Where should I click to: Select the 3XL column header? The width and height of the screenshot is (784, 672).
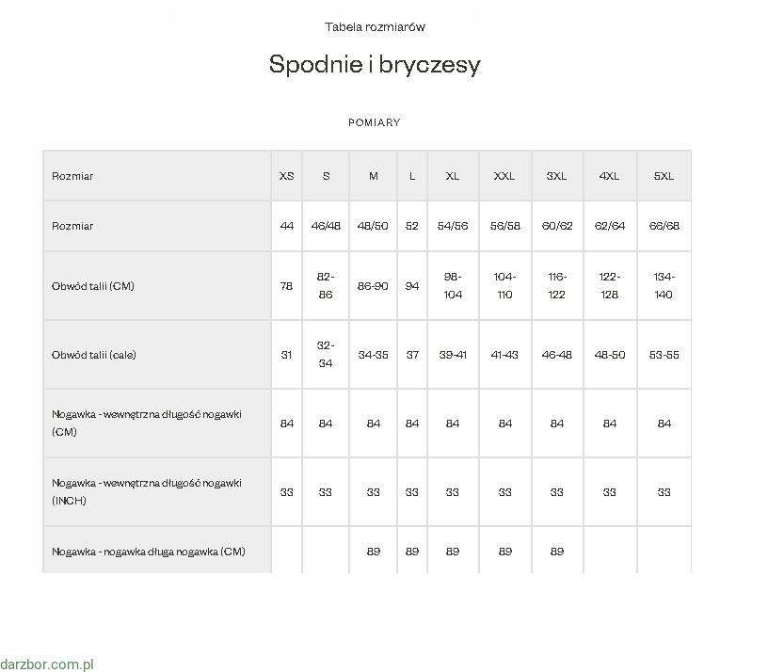557,176
